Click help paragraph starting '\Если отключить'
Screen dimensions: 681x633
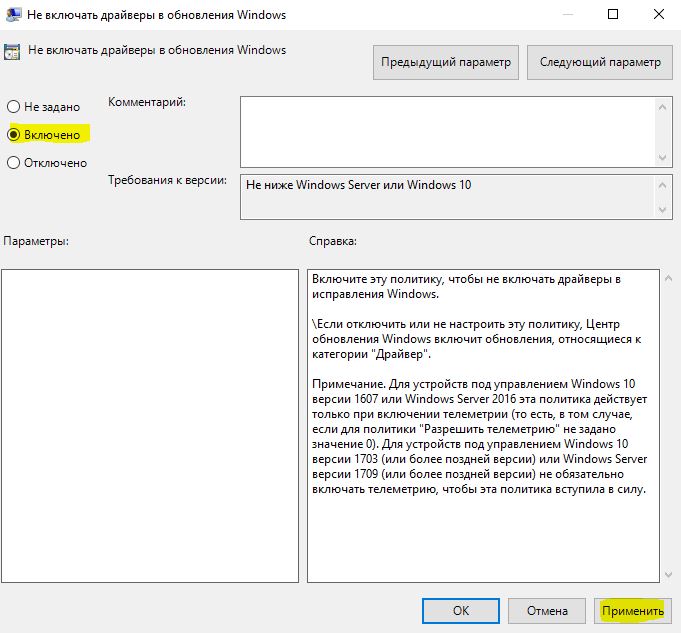click(476, 339)
